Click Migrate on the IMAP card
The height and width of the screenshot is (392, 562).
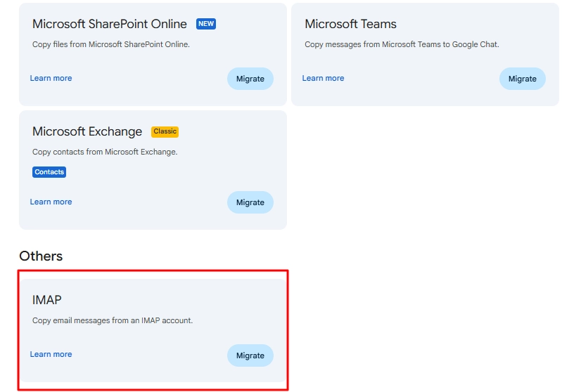pyautogui.click(x=250, y=355)
